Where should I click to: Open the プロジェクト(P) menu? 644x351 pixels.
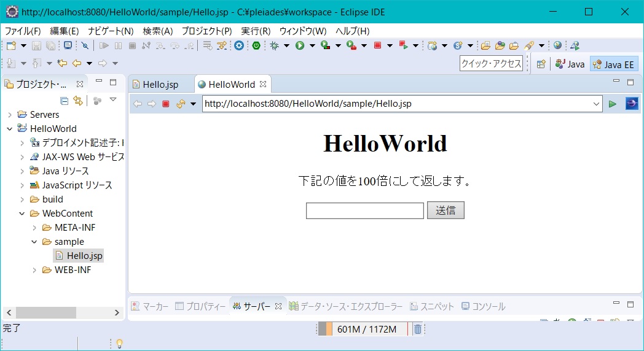(x=206, y=31)
